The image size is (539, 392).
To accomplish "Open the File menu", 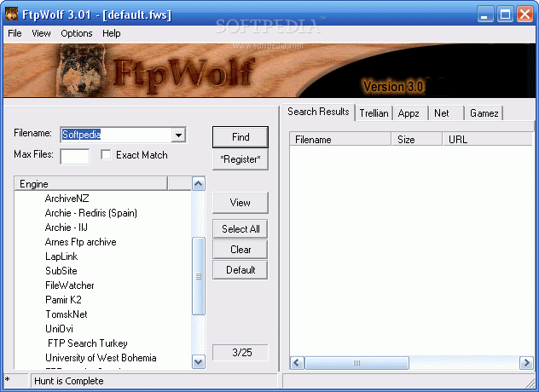I will pos(14,33).
